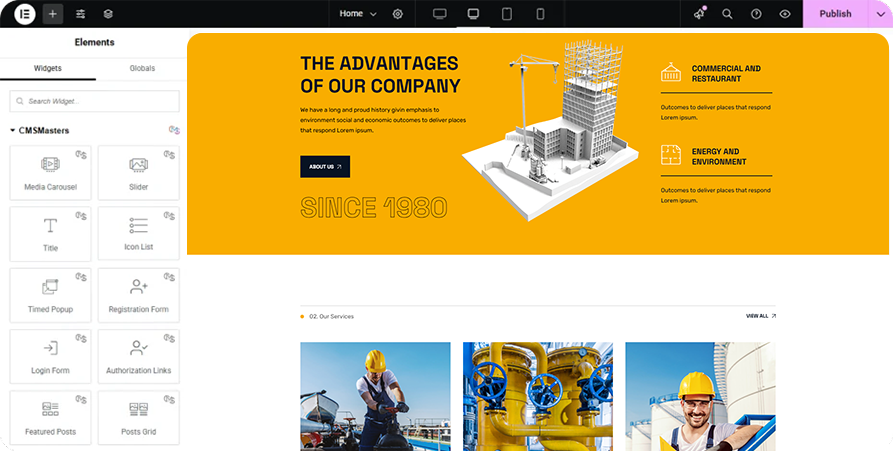Viewport: 893px width, 451px height.
Task: Open the what's new megaphone icon
Action: [x=699, y=14]
